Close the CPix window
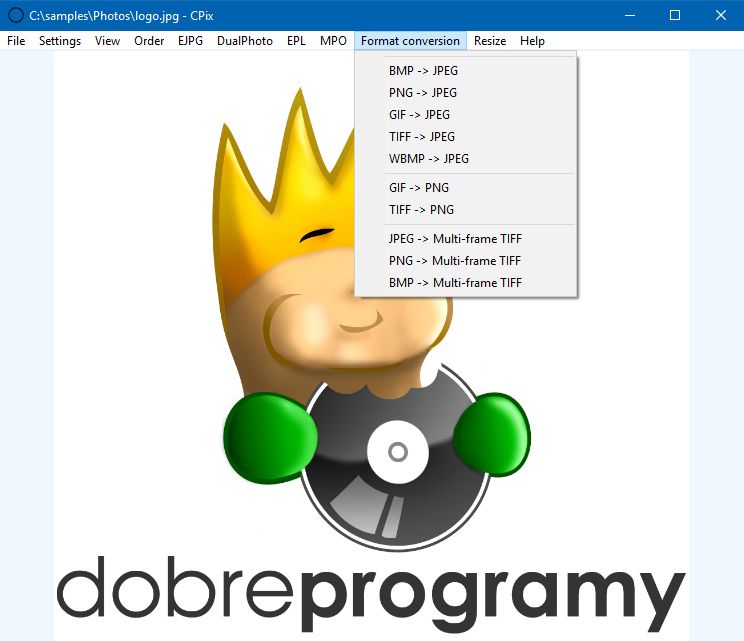The image size is (744, 641). click(721, 16)
